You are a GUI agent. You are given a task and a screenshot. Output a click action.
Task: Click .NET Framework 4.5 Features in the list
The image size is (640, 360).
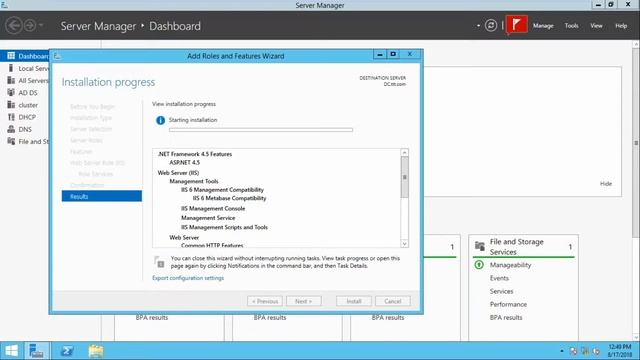195,154
